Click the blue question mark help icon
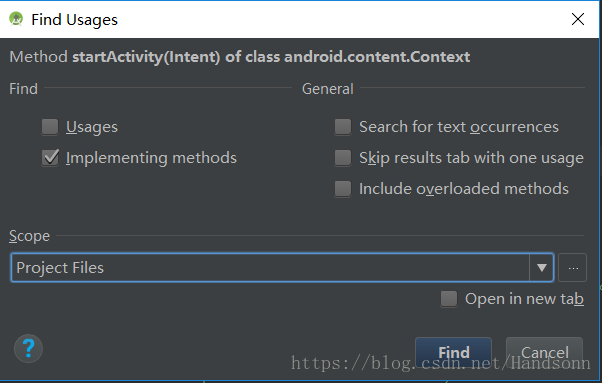602x383 pixels. [28, 348]
